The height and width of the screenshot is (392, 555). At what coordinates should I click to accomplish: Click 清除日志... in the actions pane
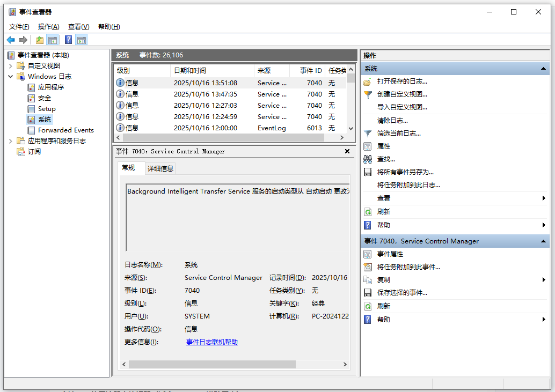click(392, 121)
